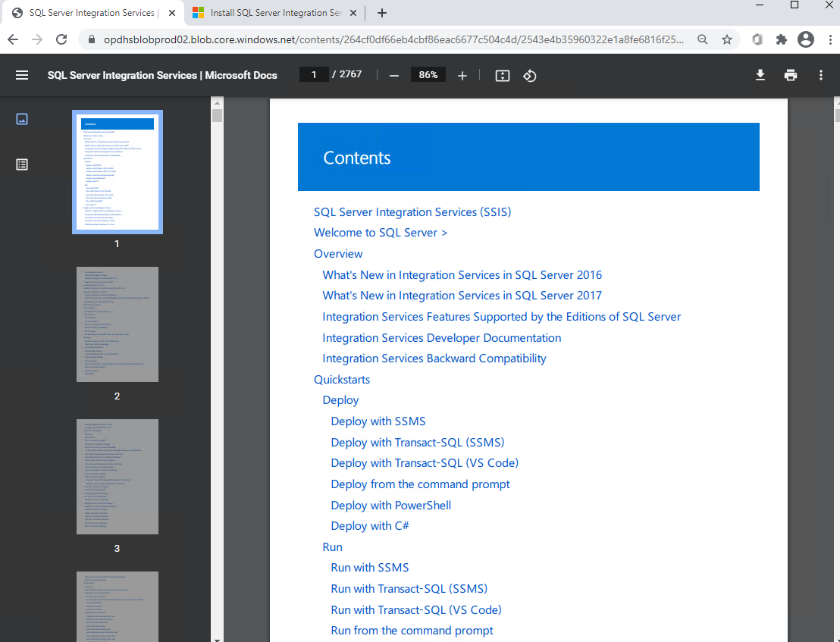Select page 3 thumbnail
Viewport: 840px width, 642px height.
[118, 477]
